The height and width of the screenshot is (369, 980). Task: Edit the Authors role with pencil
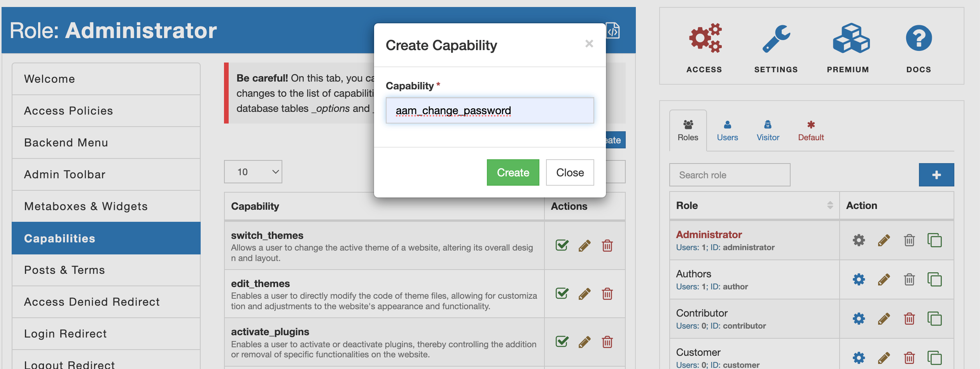[884, 279]
